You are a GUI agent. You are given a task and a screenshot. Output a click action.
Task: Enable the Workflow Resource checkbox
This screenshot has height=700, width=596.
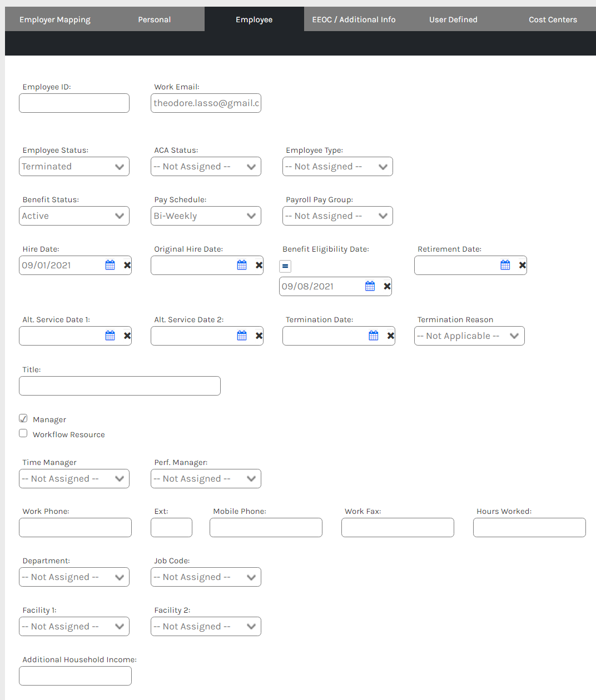[x=23, y=433]
